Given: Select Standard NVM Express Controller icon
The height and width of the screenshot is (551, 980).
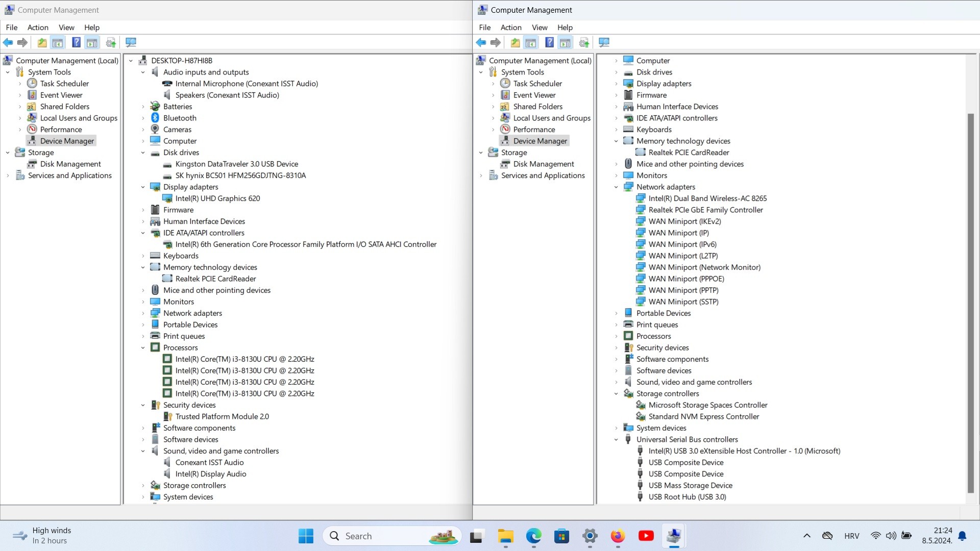Looking at the screenshot, I should (x=641, y=416).
